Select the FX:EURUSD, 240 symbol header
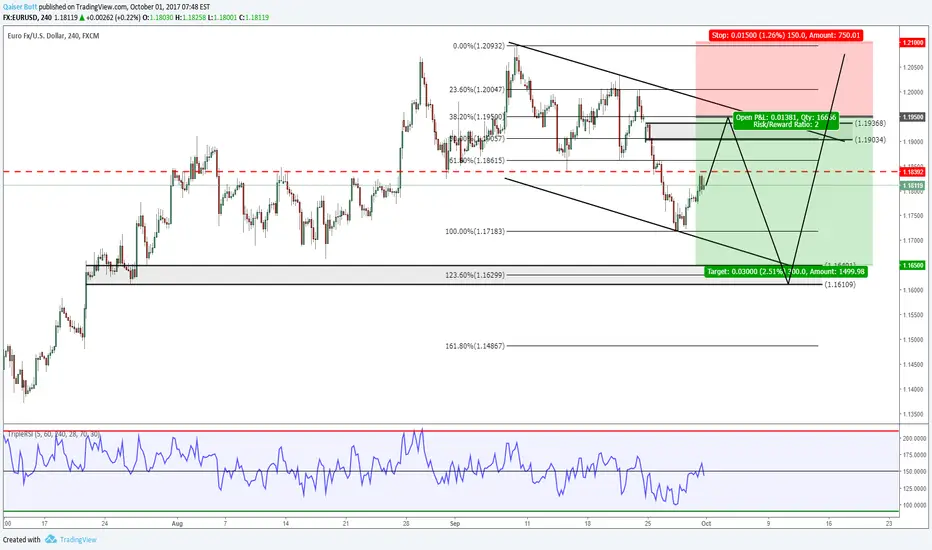 click(x=27, y=18)
